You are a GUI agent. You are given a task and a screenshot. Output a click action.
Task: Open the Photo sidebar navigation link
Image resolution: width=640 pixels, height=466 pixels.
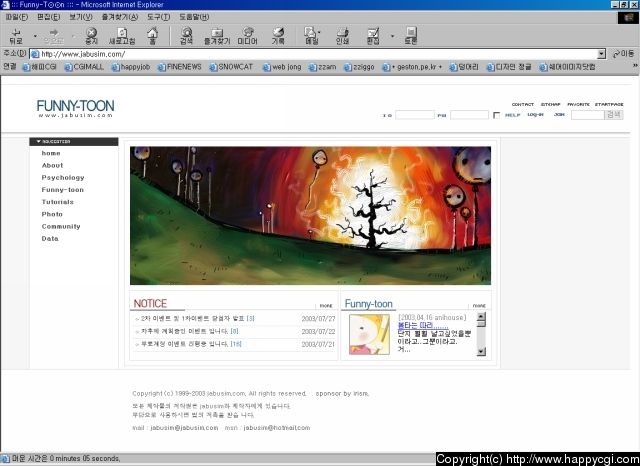coord(52,214)
